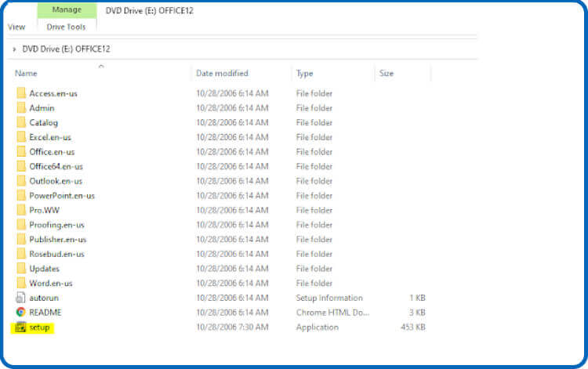
Task: Click the Application type cell of setup
Action: 317,327
